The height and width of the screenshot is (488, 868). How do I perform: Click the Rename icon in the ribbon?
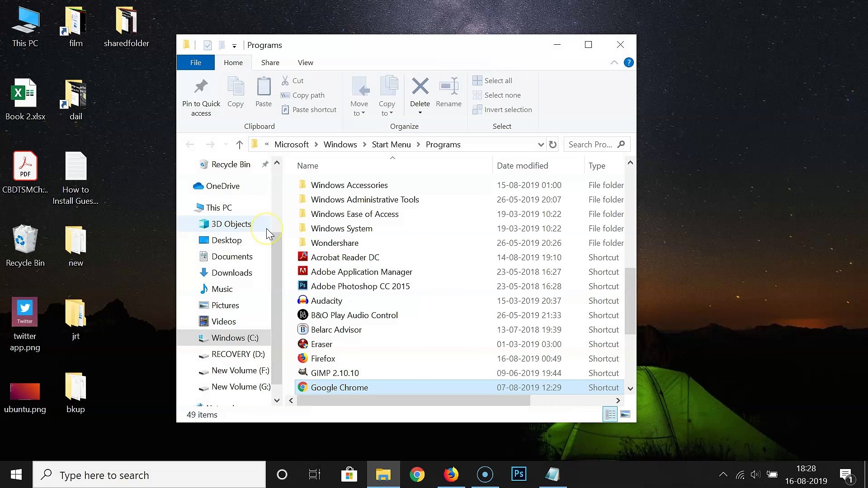click(449, 86)
